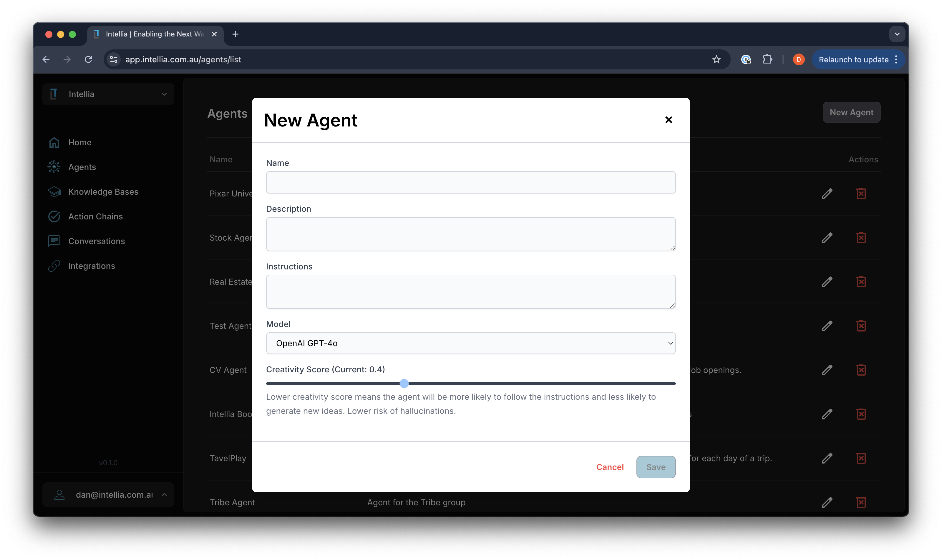Delete the Stock Agent row
This screenshot has width=942, height=560.
point(861,238)
